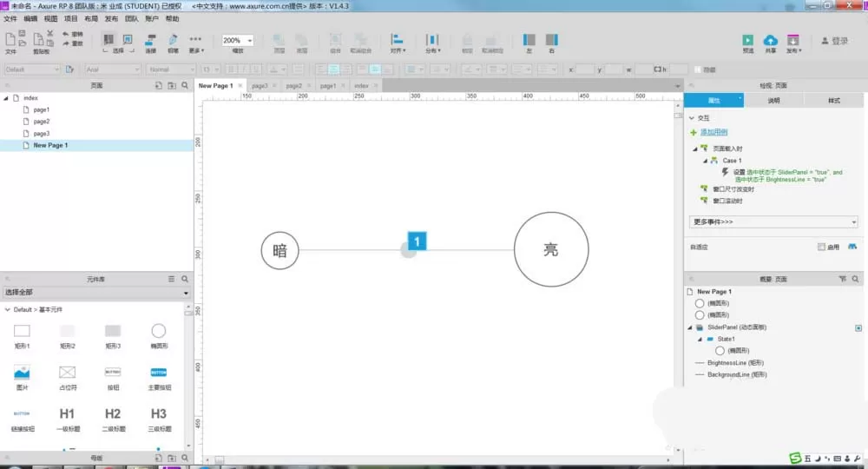The width and height of the screenshot is (868, 469).
Task: Open the 文件 menu
Action: (x=10, y=19)
